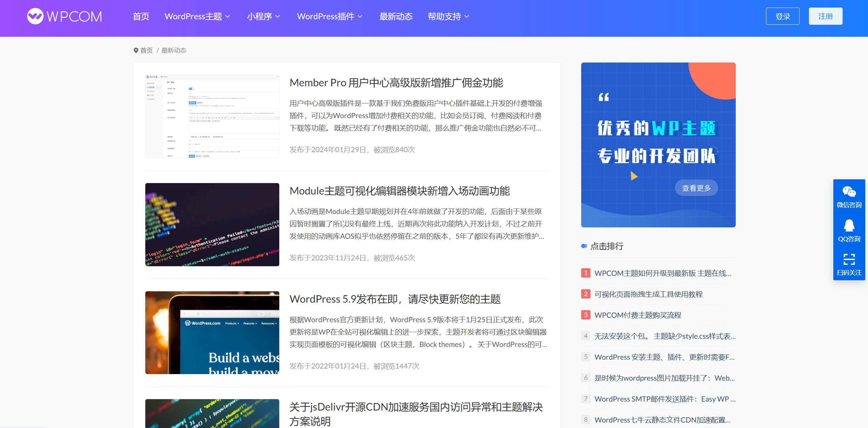Click text 发布于2022年01月24日，被浏览1447次
The width and height of the screenshot is (868, 428).
click(354, 366)
